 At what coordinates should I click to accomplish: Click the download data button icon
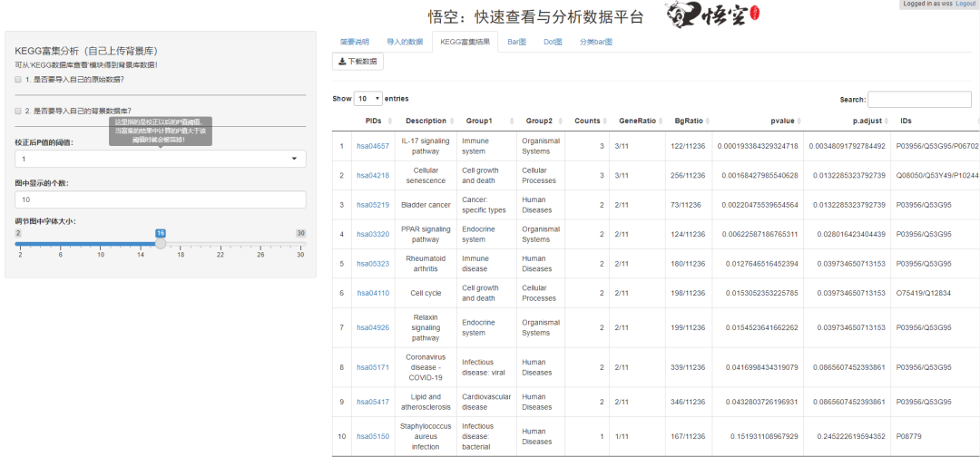(x=342, y=62)
